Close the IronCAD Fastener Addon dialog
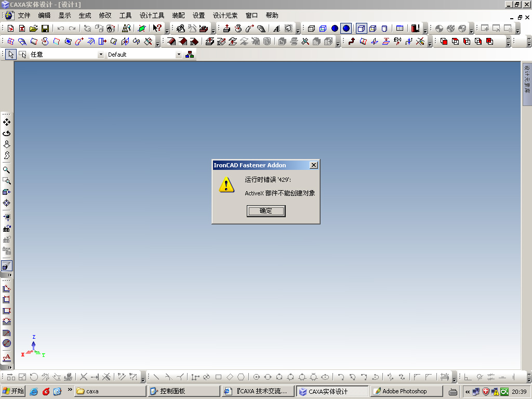The height and width of the screenshot is (399, 532). pos(314,165)
